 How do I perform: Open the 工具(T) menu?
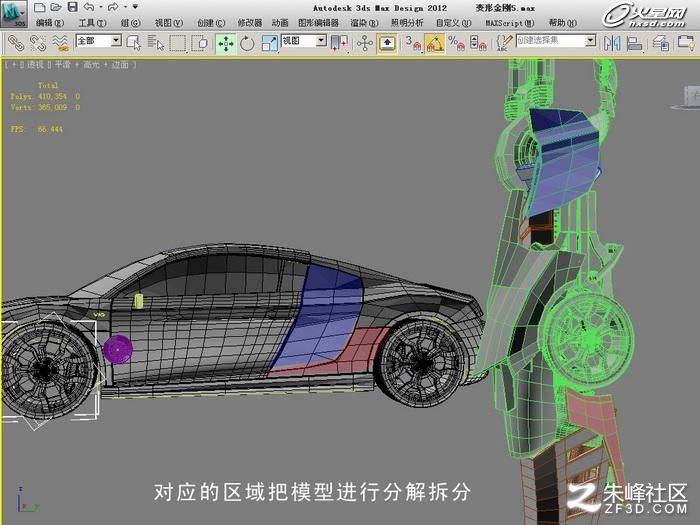tap(92, 23)
